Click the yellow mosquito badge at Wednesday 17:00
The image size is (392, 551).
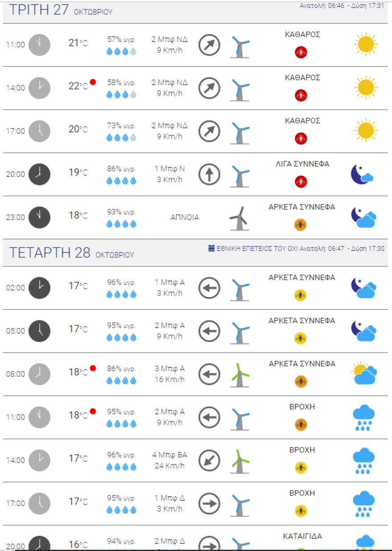[301, 510]
